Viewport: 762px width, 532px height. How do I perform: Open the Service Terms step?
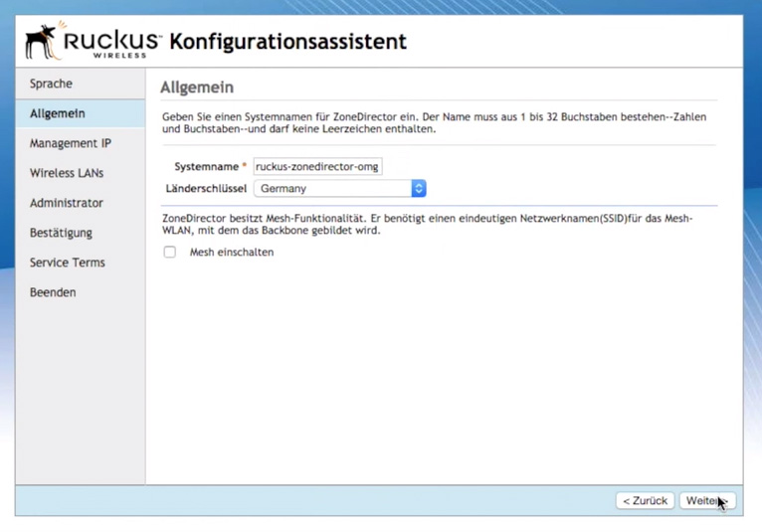[67, 263]
